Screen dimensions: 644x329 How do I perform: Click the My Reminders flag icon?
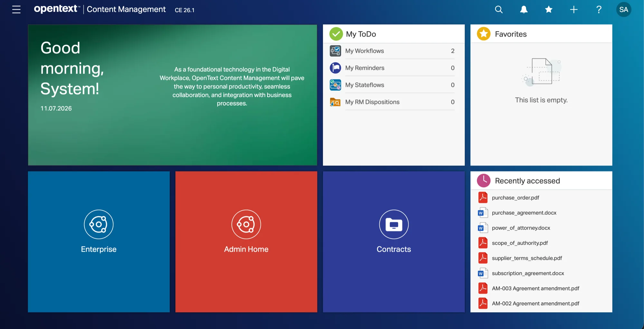(x=335, y=68)
